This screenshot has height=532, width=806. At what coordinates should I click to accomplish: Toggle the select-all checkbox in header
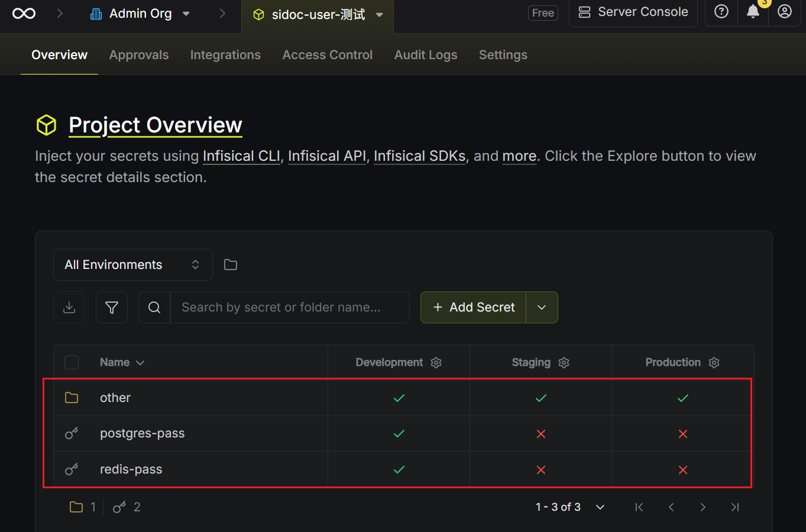72,362
